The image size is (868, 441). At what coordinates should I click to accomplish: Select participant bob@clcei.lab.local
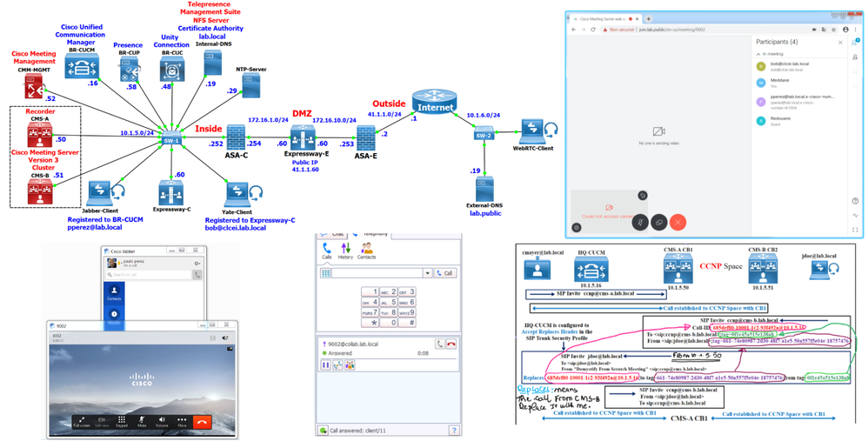point(799,66)
